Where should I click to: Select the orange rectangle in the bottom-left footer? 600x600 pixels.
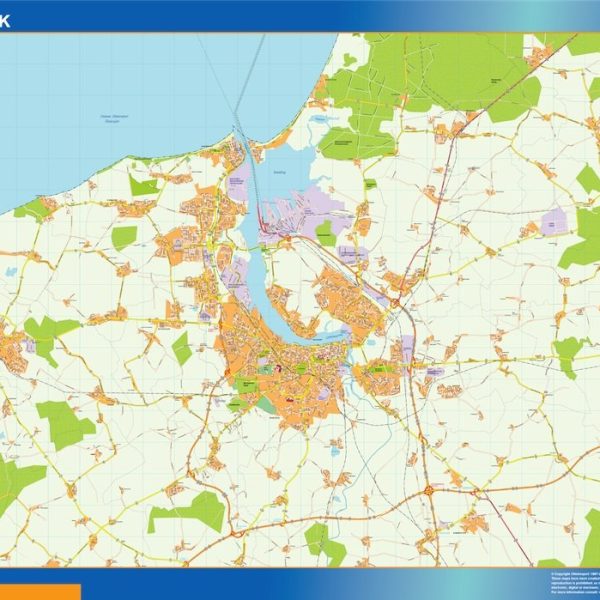click(x=40, y=592)
